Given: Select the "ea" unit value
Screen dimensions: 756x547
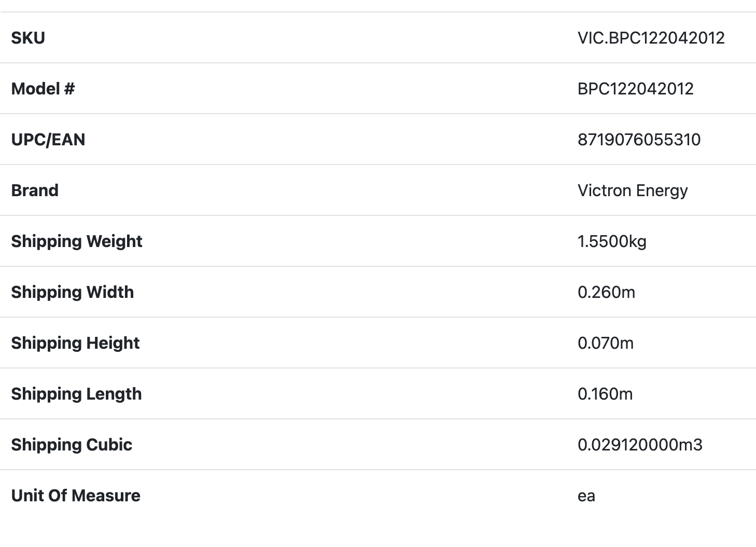Looking at the screenshot, I should point(586,496).
